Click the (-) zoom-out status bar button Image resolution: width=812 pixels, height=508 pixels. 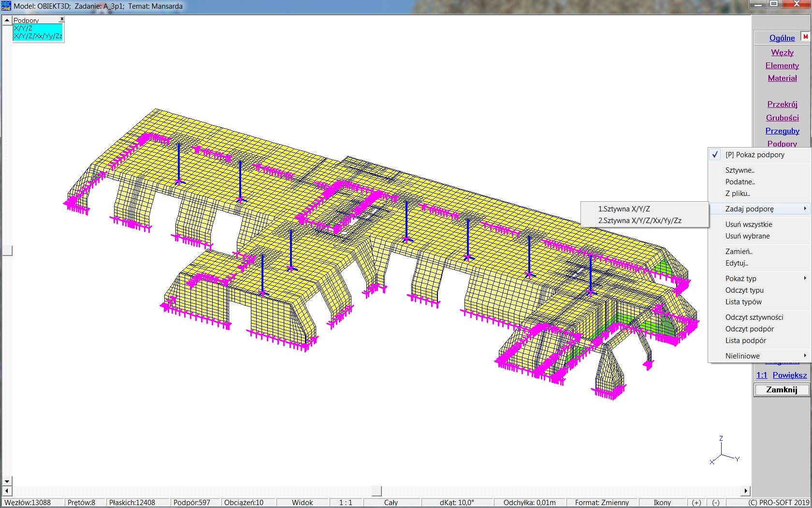716,503
